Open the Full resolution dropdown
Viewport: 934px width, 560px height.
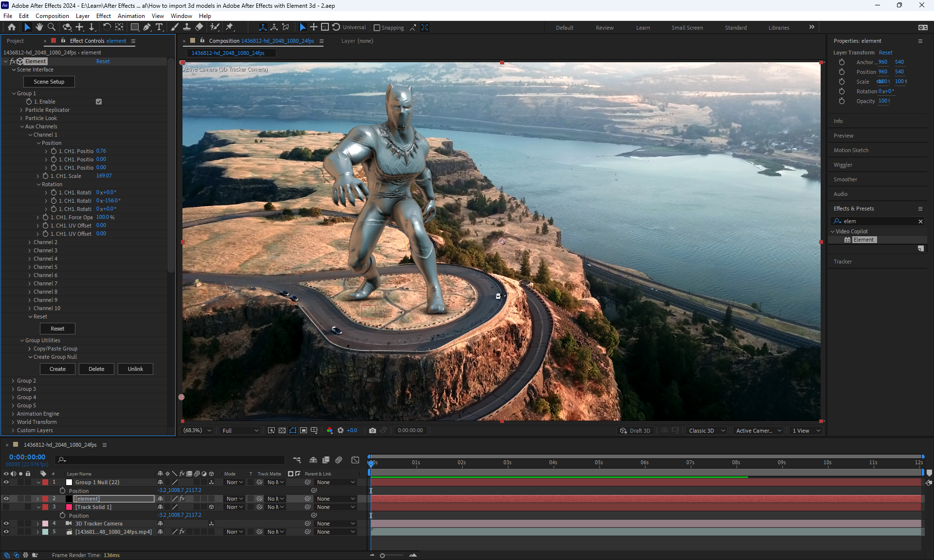tap(240, 430)
